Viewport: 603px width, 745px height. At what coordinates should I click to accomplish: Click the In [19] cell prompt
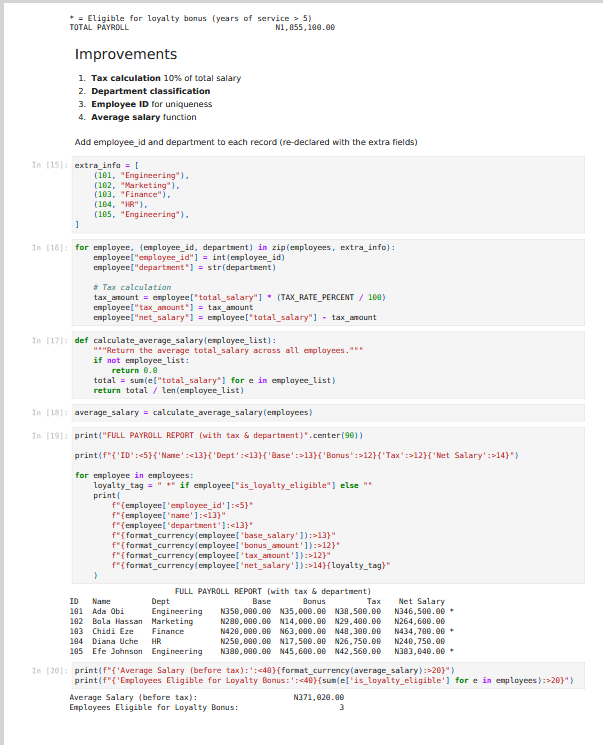50,436
